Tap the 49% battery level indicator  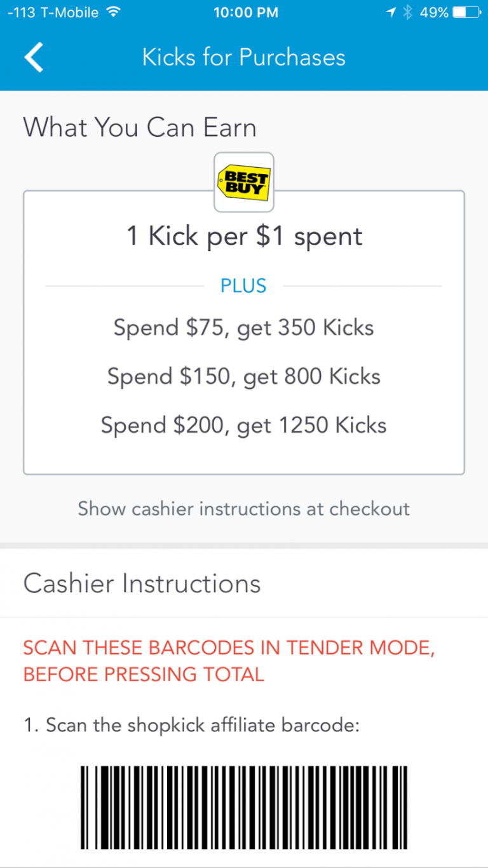click(435, 11)
